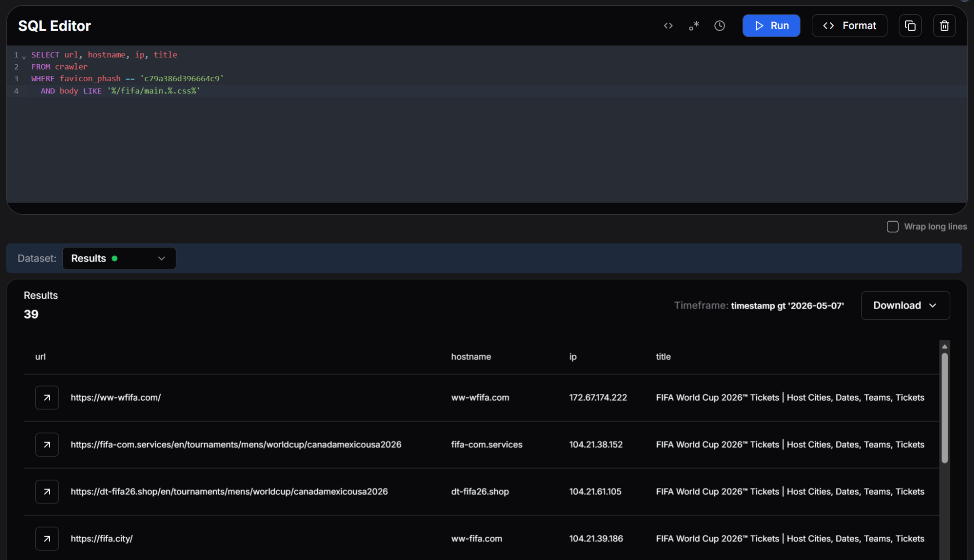Open the Dataset Results dropdown
Screen dimensions: 974x560
pos(119,259)
